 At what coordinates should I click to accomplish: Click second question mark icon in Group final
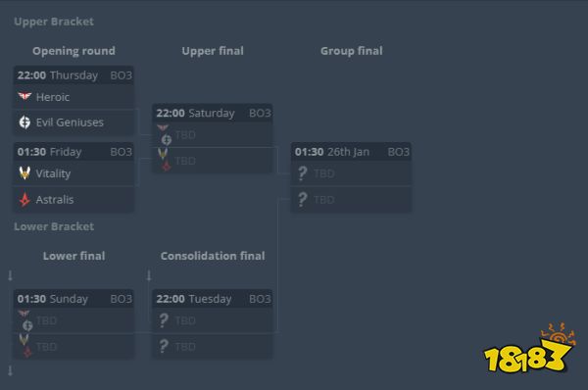[x=302, y=200]
